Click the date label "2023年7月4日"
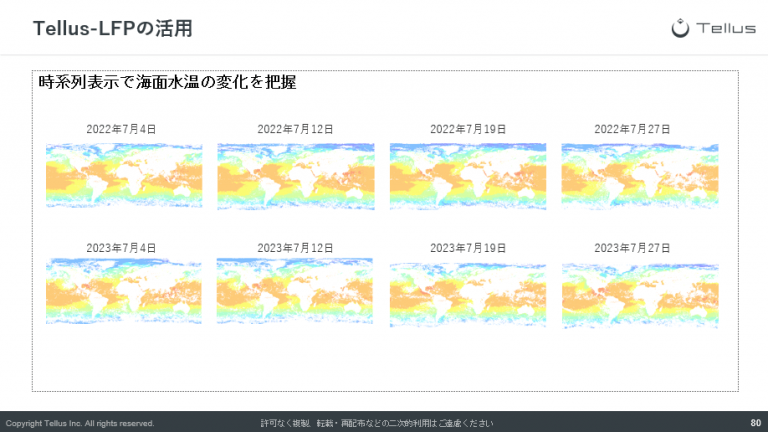The image size is (768, 432). 121,248
